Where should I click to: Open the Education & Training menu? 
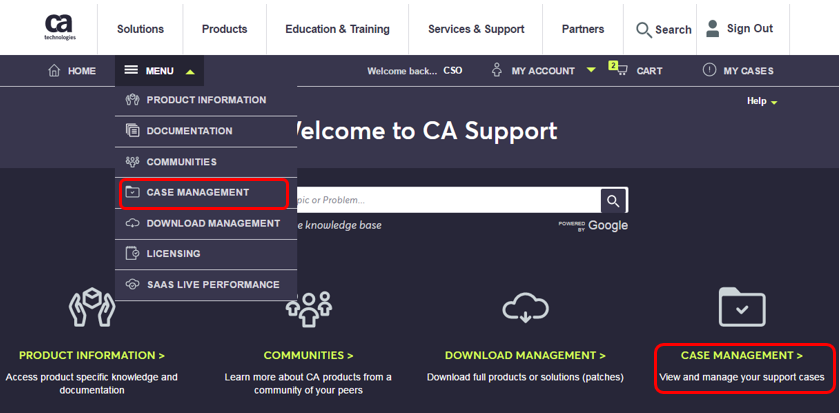(338, 29)
